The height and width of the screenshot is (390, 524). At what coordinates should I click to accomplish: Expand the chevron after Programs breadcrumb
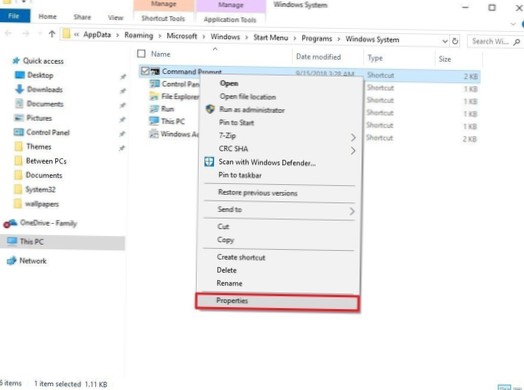coord(339,39)
